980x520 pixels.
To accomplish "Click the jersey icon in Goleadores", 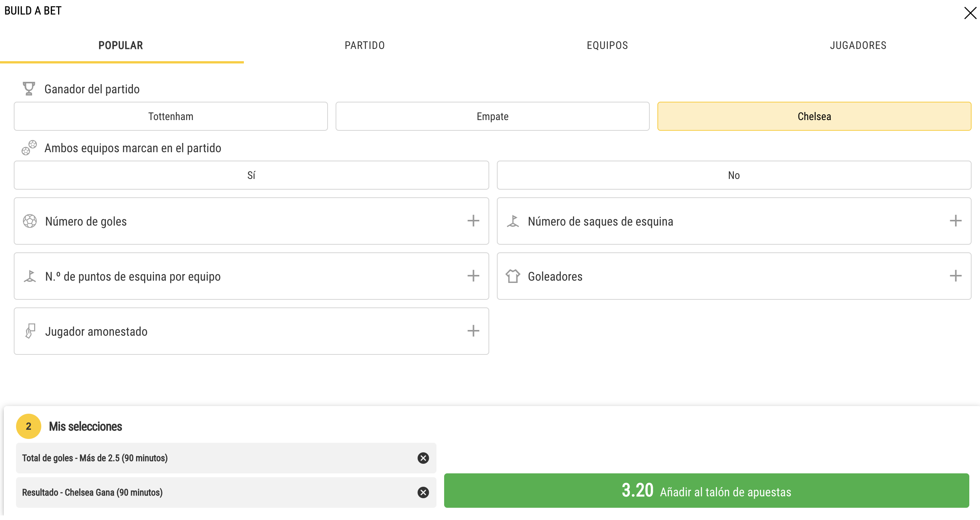I will pyautogui.click(x=513, y=276).
